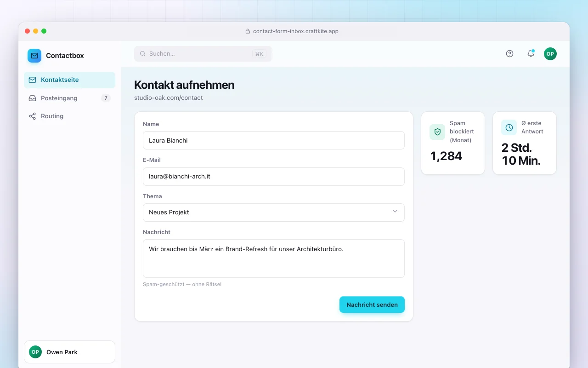Click the address bar URL contact-form-inbox.craftkite.app
The width and height of the screenshot is (588, 368).
296,31
